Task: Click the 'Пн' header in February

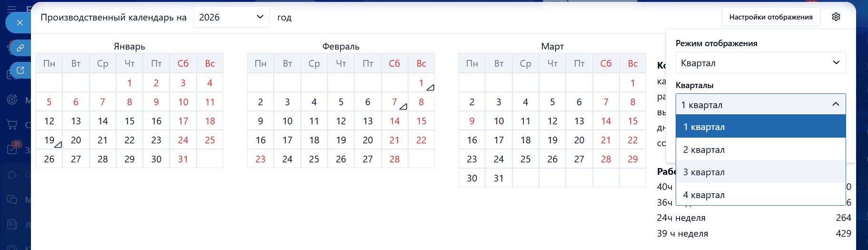Action: [260, 63]
